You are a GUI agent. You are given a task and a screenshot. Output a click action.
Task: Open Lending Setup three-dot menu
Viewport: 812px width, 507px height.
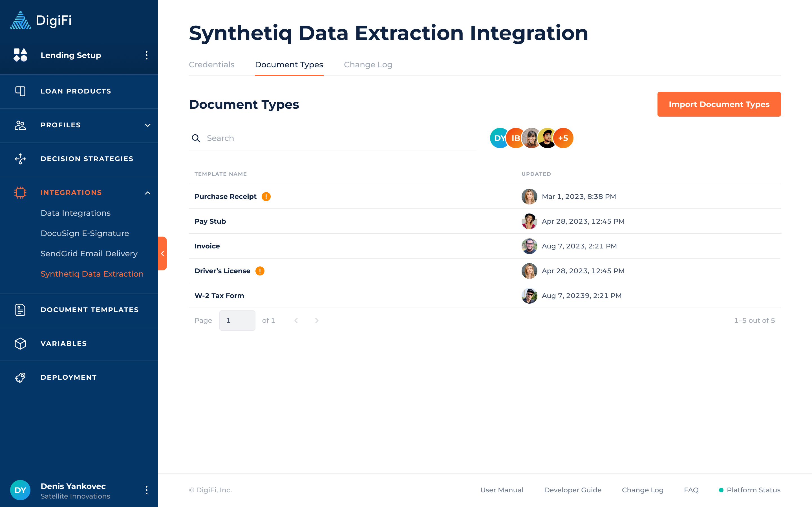146,55
